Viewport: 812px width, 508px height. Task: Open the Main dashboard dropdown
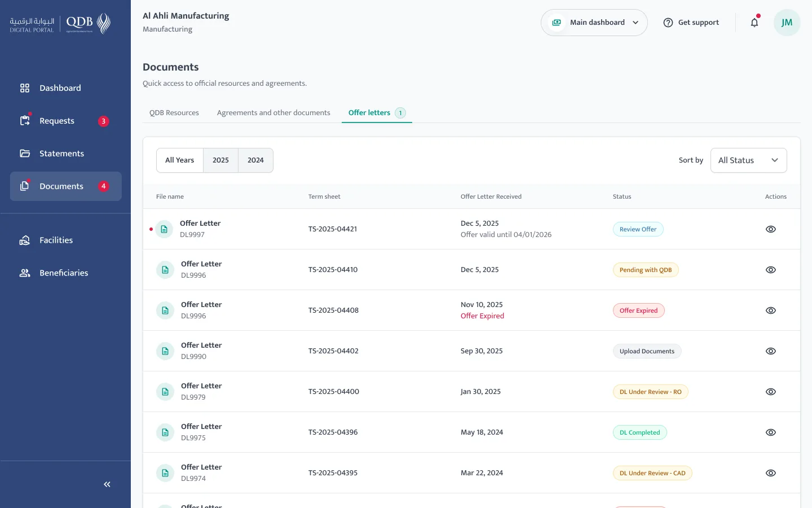click(594, 23)
